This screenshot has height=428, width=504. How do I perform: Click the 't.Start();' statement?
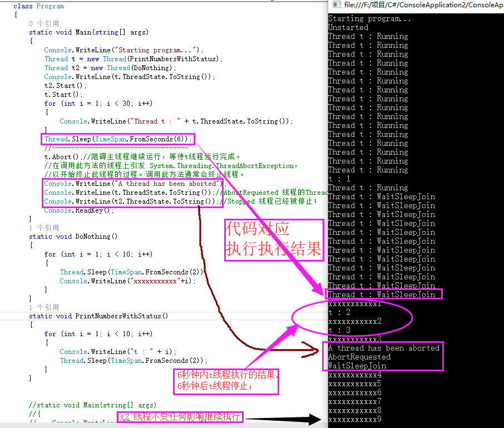click(63, 95)
